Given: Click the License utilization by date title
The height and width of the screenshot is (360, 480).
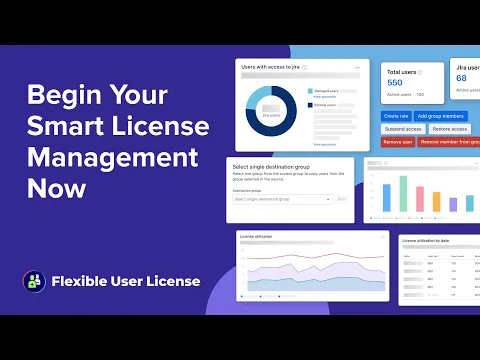Looking at the screenshot, I should [426, 240].
